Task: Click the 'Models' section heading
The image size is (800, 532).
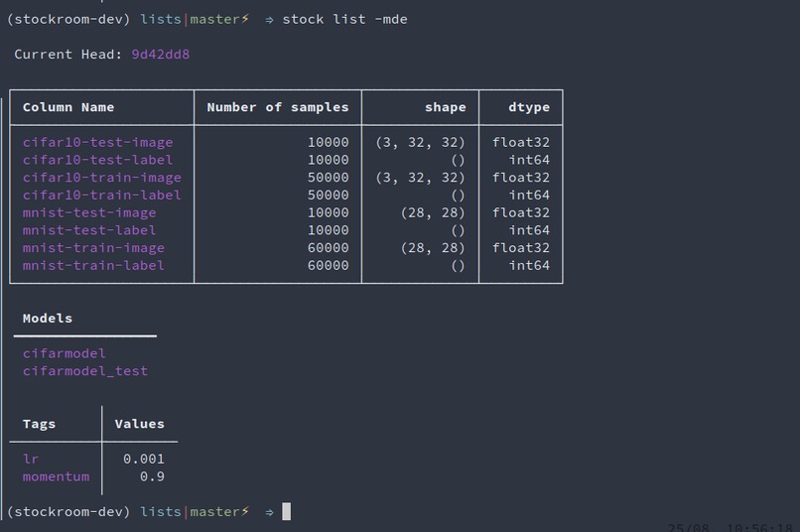Action: click(x=48, y=319)
